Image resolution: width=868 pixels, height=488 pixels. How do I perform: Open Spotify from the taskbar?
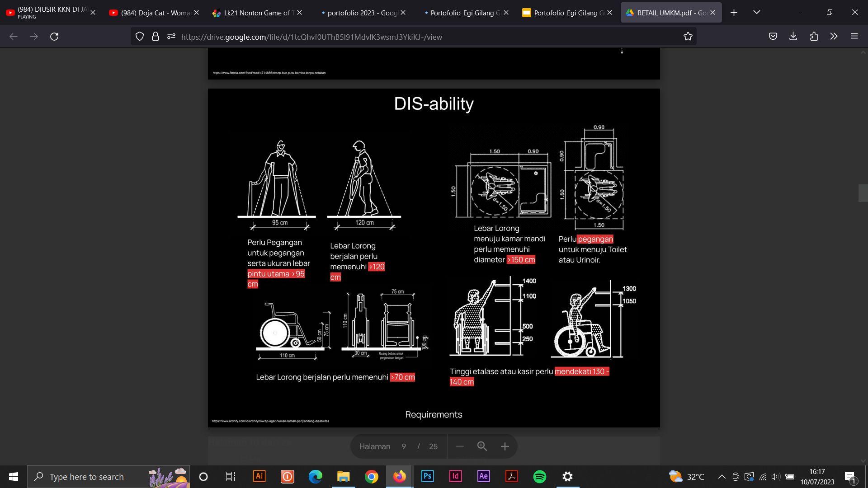(x=539, y=477)
